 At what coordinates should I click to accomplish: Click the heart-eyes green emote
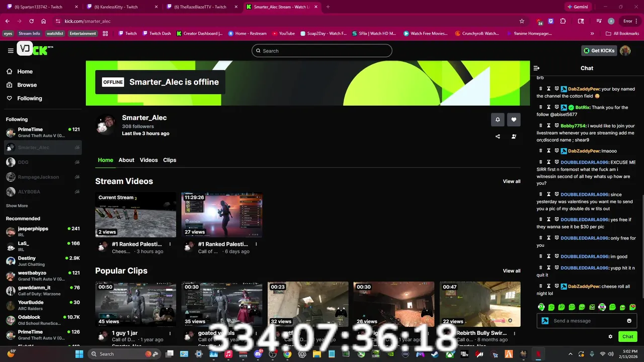point(632,307)
